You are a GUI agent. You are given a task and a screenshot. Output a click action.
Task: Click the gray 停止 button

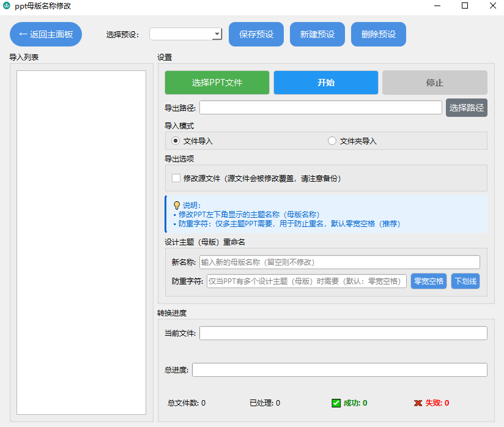(x=435, y=83)
